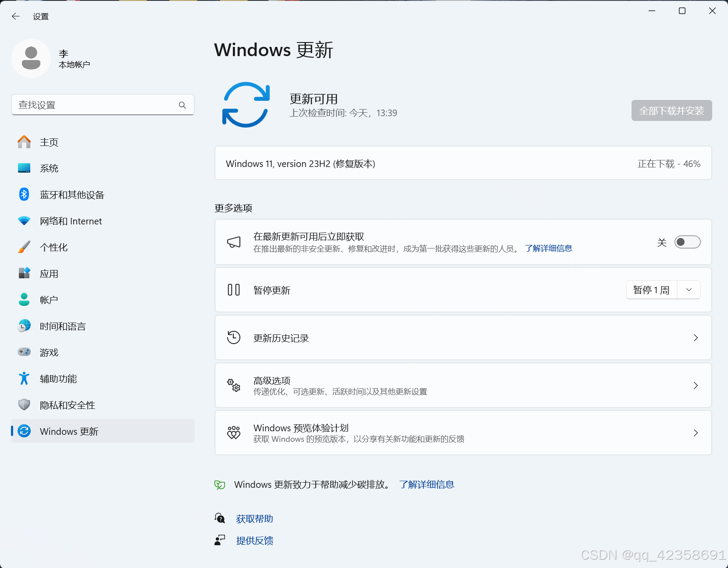Click the green leaf carbon emissions icon
This screenshot has height=568, width=728.
pos(220,485)
